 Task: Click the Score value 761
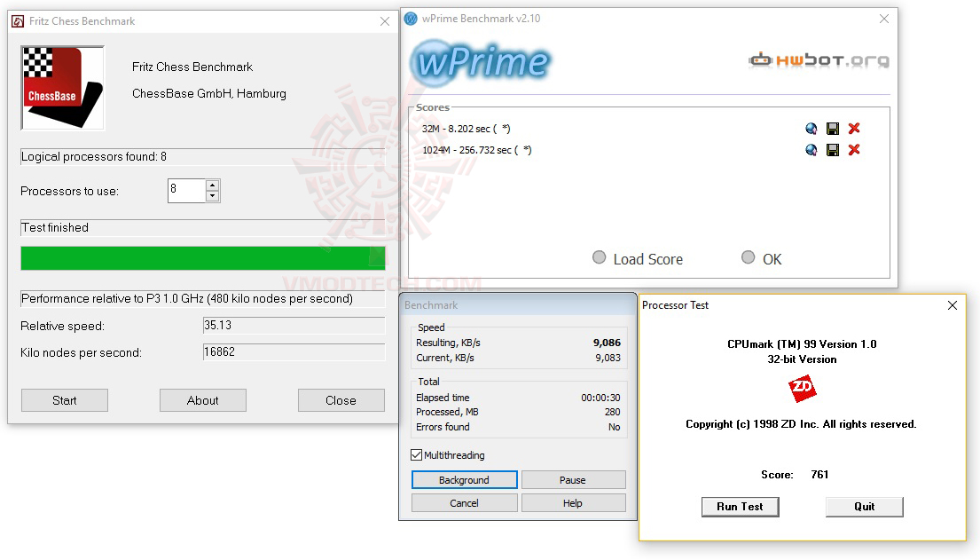point(819,474)
